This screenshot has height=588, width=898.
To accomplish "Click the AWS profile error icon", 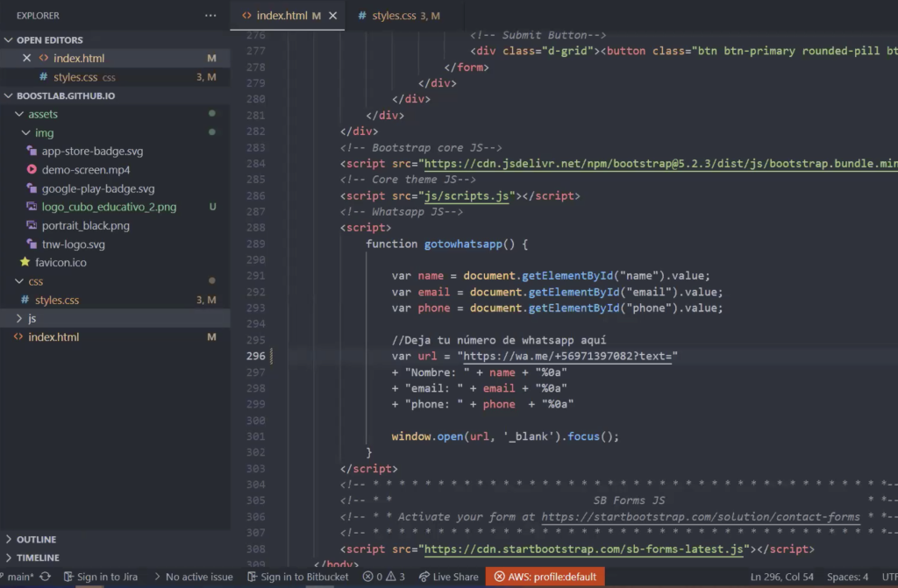I will click(499, 577).
